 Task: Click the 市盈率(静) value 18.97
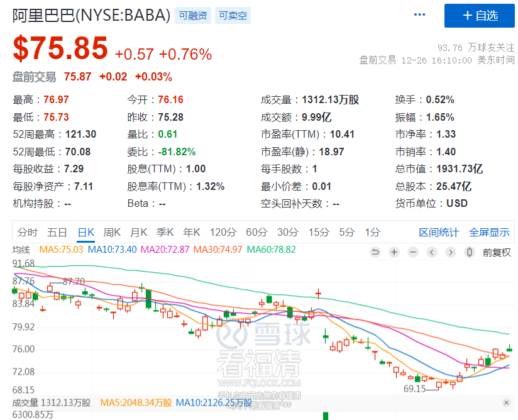click(331, 152)
